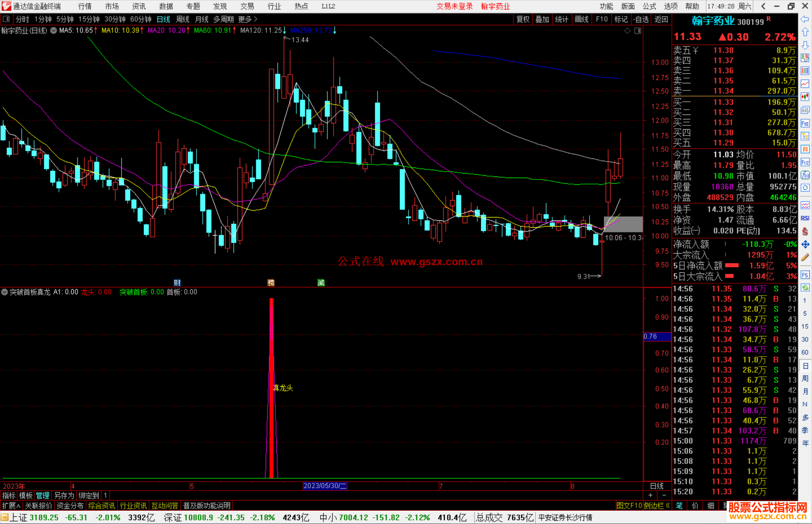This screenshot has height=524, width=812.
Task: Click the plus button to add chart pane
Action: point(650,495)
